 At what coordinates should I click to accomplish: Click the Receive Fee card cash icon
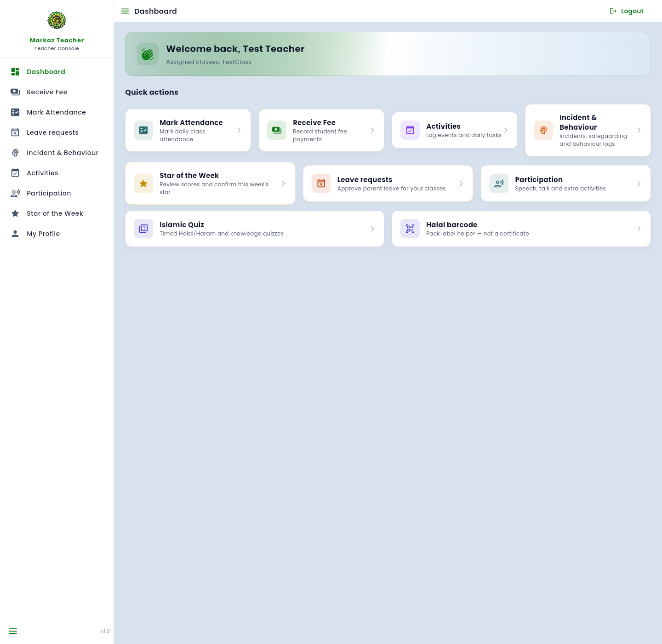click(x=277, y=130)
